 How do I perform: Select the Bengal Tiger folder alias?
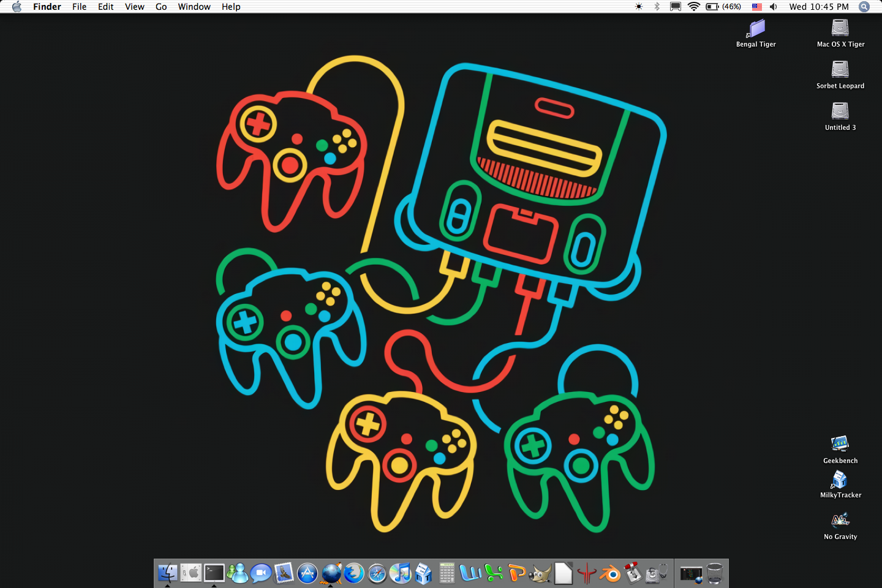[x=756, y=33]
